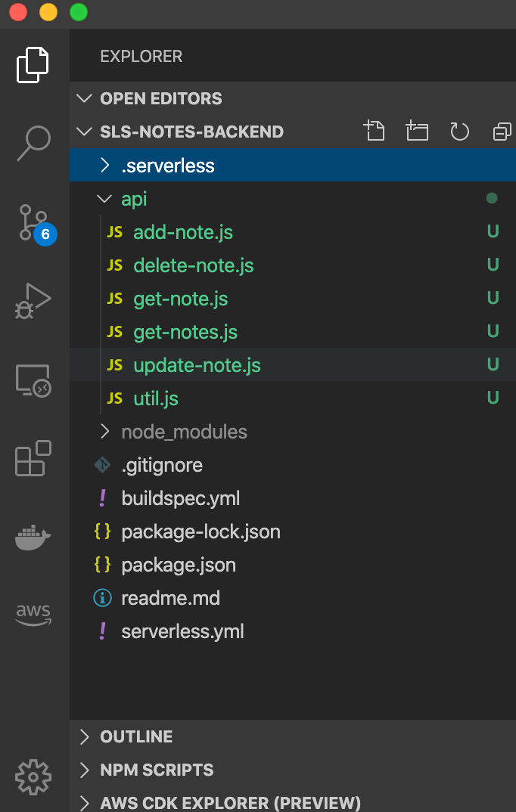This screenshot has height=812, width=516.
Task: Select the .serverless folder name
Action: coord(168,165)
